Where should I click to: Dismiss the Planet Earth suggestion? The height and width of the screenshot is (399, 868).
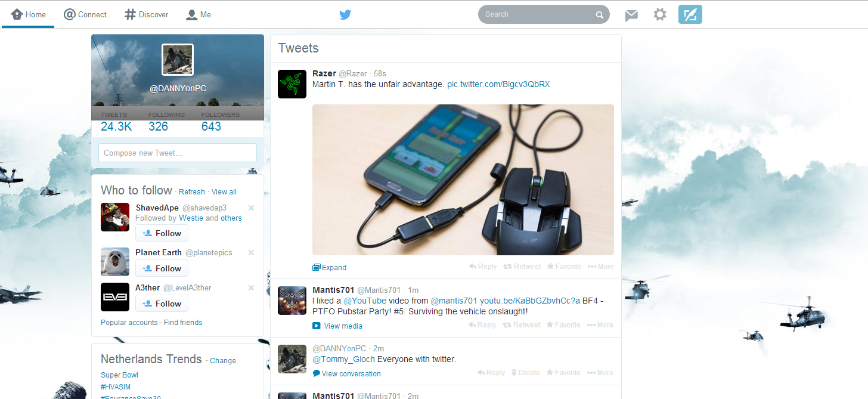pyautogui.click(x=251, y=253)
